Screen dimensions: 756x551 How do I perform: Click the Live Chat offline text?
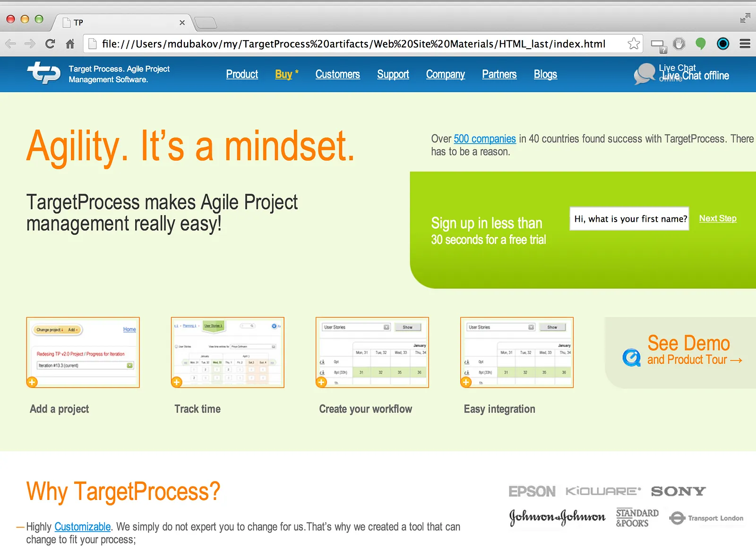coord(696,76)
